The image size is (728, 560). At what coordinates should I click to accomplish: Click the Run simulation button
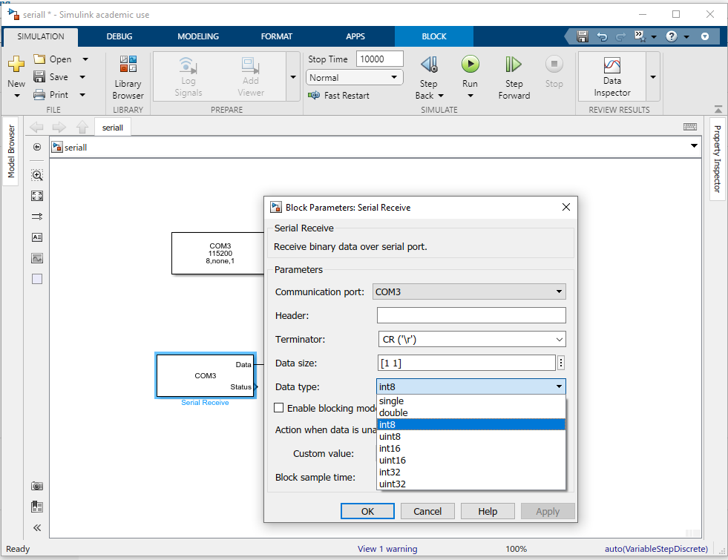[470, 65]
